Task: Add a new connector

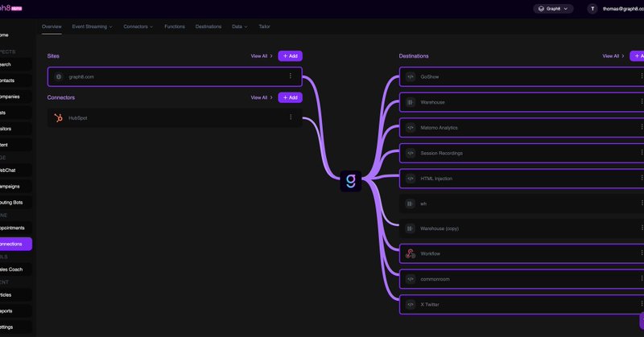Action: 291,97
